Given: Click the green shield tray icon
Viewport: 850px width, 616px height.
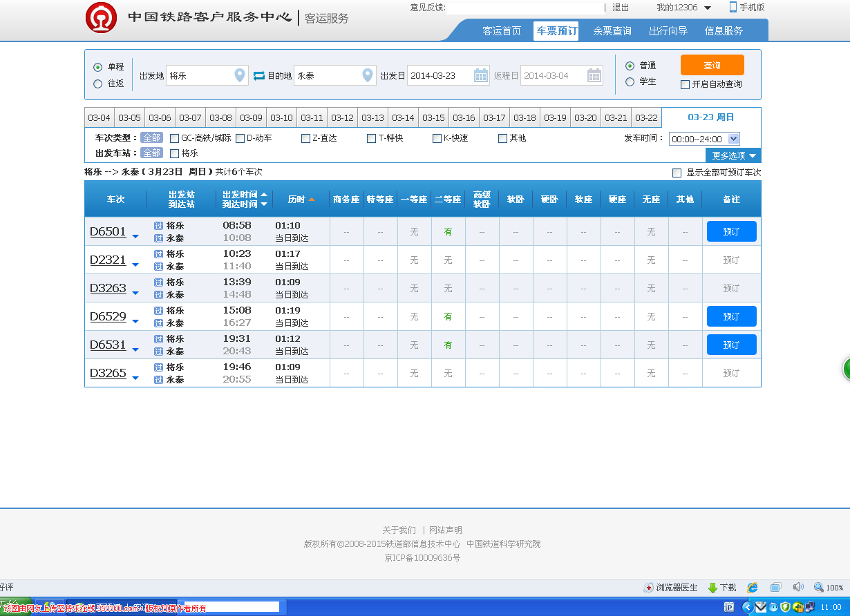Looking at the screenshot, I should pyautogui.click(x=785, y=607).
